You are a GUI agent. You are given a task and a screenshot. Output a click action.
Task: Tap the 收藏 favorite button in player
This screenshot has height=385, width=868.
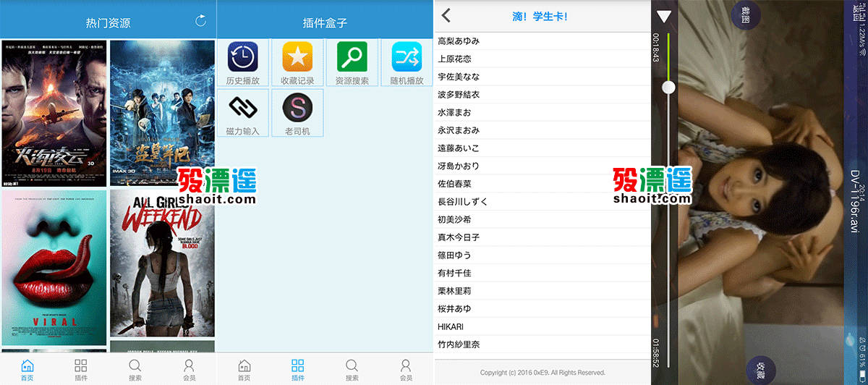pos(760,371)
